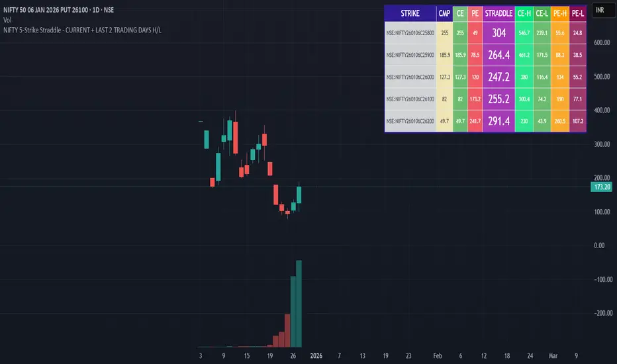The height and width of the screenshot is (364, 617).
Task: Click strike cell NSE:NIFTY260106C26200
Action: pos(410,121)
